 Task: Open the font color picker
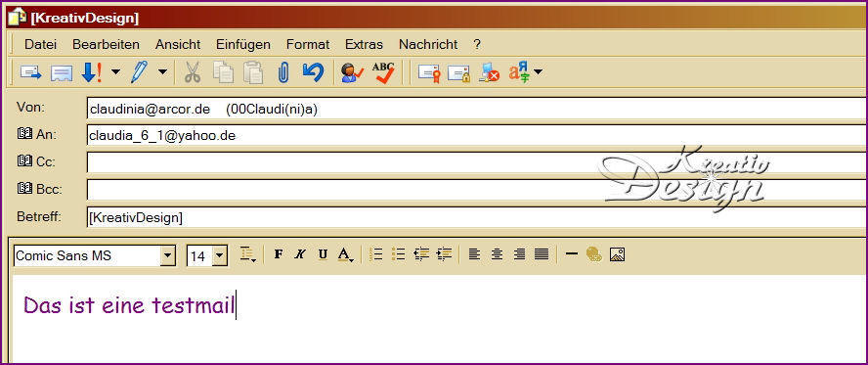pyautogui.click(x=346, y=254)
